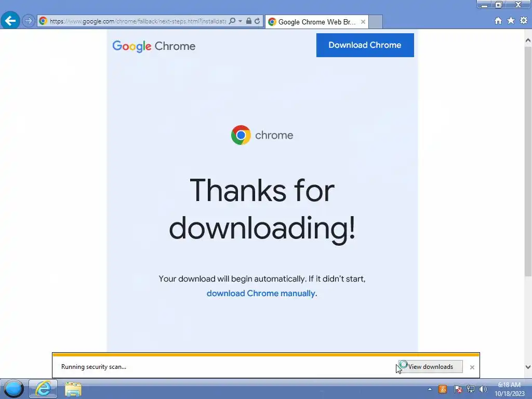Image resolution: width=532 pixels, height=399 pixels.
Task: Click the scrollbar down arrow
Action: click(x=528, y=367)
